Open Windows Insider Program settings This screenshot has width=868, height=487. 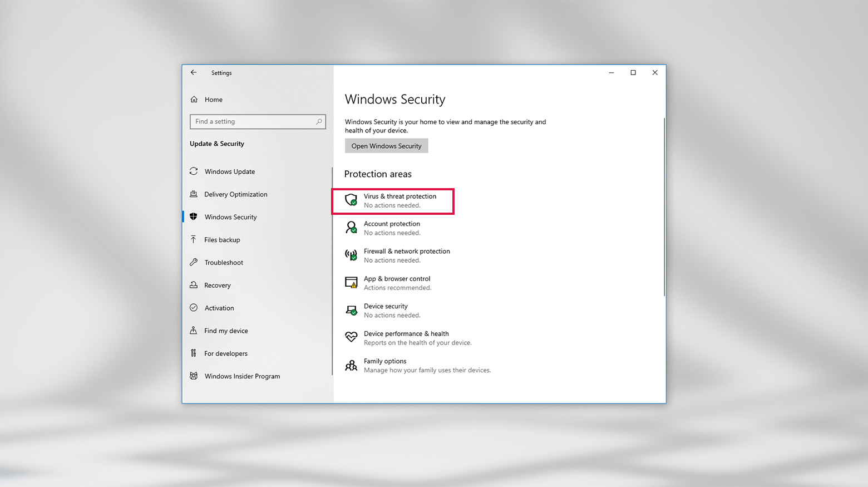(x=242, y=376)
